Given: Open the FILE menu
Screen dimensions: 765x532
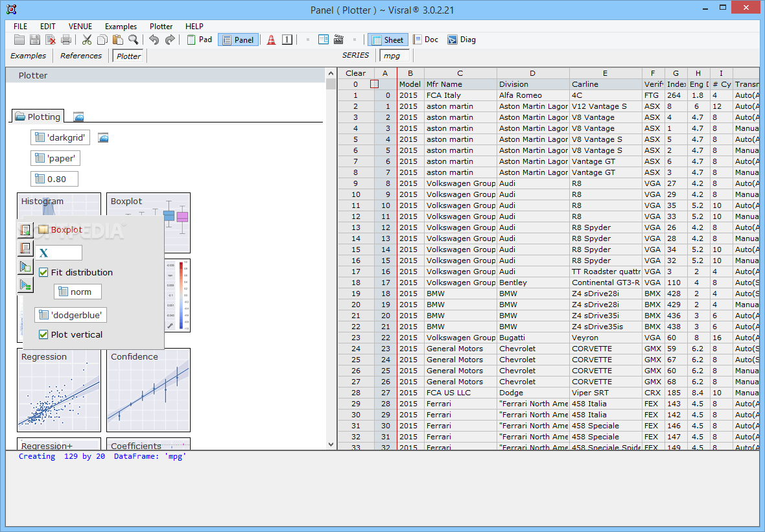Looking at the screenshot, I should click(21, 27).
